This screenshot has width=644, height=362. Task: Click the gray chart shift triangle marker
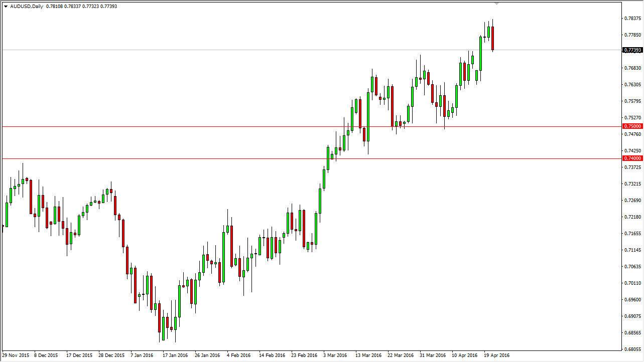click(497, 4)
